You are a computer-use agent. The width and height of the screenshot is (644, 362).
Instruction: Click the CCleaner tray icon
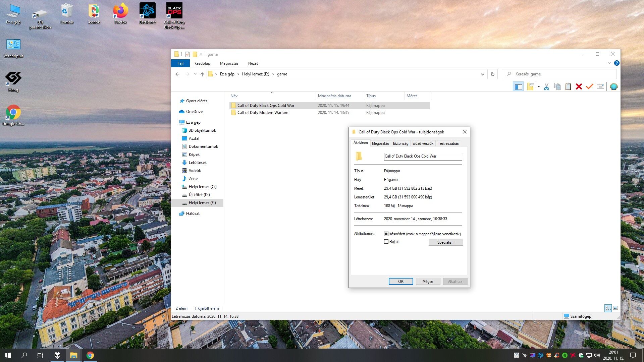(557, 355)
